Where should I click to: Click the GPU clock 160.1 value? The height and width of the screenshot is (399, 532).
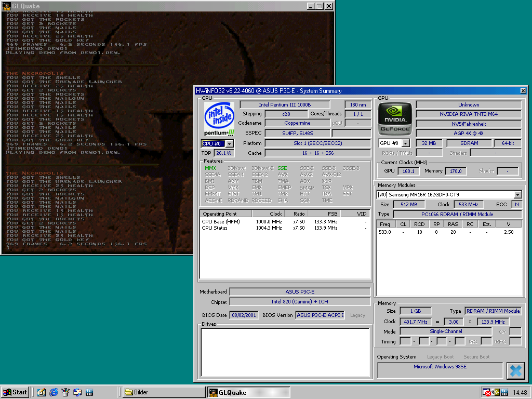coord(408,171)
